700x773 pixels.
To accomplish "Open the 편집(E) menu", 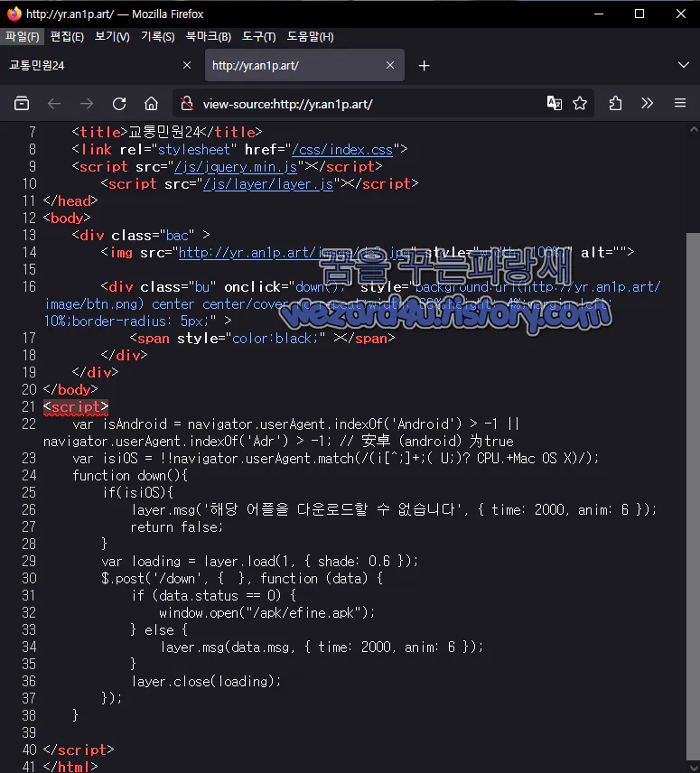I will (x=67, y=36).
